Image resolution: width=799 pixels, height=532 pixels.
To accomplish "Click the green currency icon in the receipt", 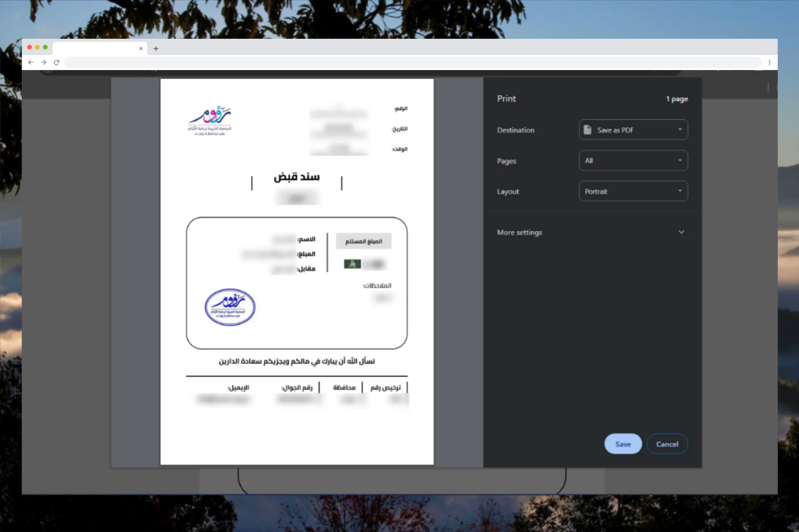I will click(352, 264).
